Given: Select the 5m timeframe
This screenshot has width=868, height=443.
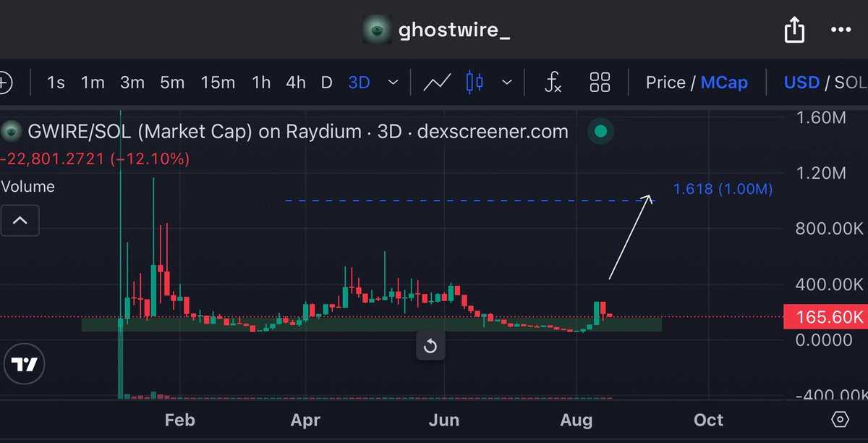Looking at the screenshot, I should coord(172,83).
